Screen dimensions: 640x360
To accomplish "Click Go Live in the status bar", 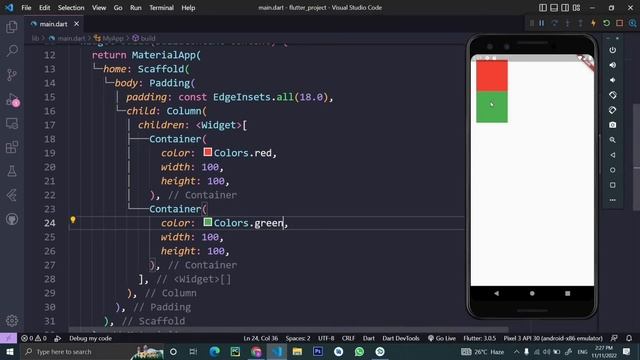I will coord(442,338).
